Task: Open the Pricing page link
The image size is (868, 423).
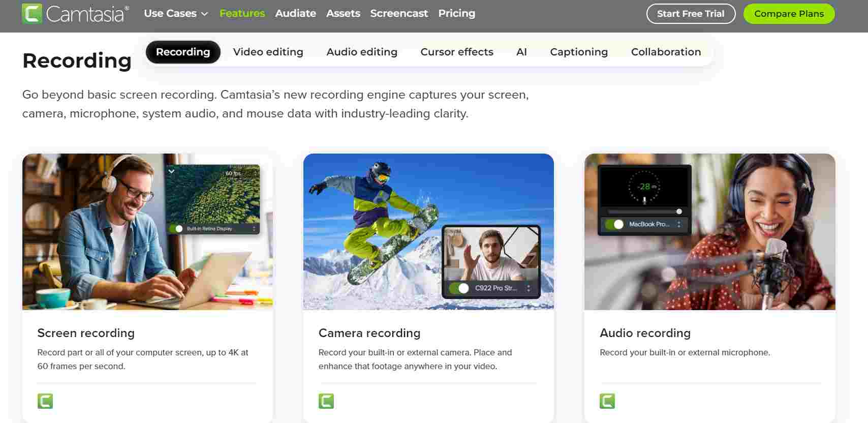Action: click(x=456, y=13)
